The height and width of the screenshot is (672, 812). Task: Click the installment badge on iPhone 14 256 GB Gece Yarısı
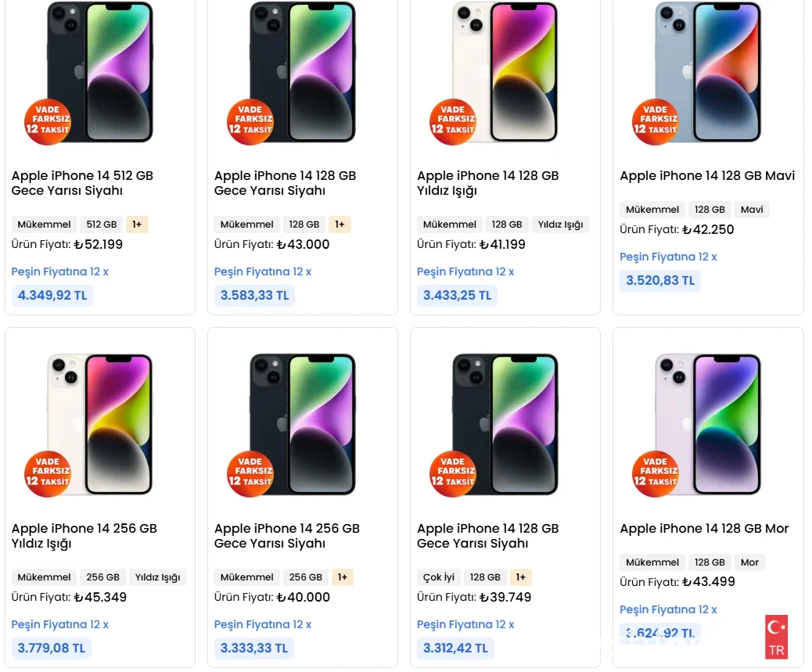tap(250, 473)
